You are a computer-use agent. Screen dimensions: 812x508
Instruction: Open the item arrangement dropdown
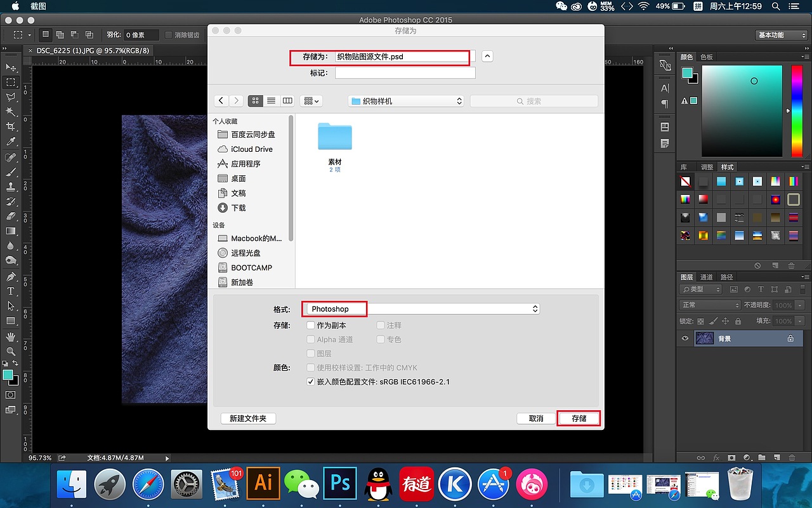pyautogui.click(x=311, y=101)
